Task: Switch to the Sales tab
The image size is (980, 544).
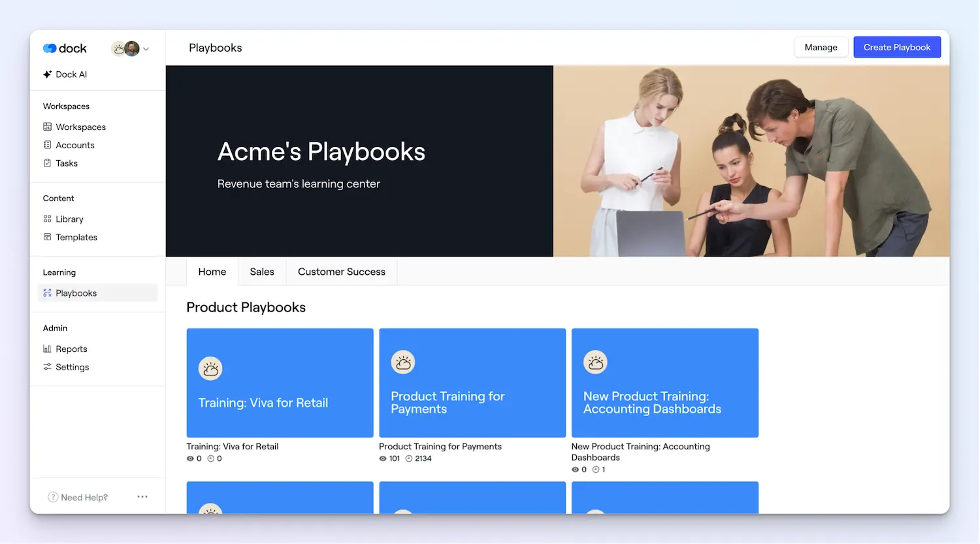Action: pos(262,272)
